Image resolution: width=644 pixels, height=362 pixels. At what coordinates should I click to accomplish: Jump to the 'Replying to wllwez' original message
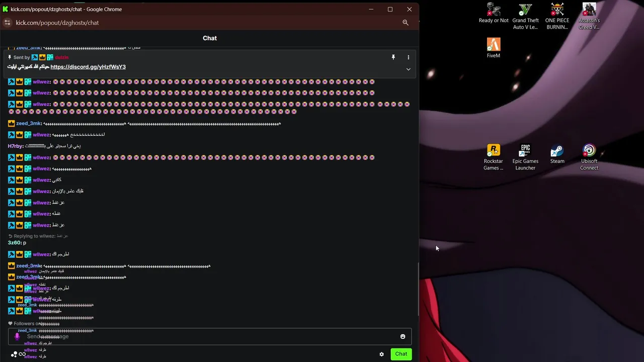tap(38, 236)
